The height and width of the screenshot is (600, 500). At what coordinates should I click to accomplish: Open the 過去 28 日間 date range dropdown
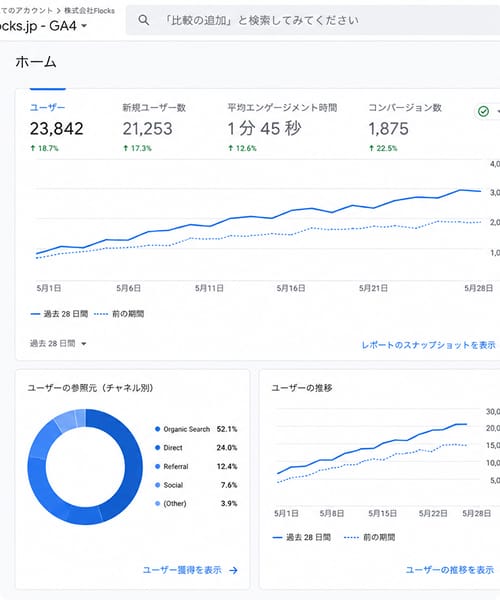coord(58,343)
